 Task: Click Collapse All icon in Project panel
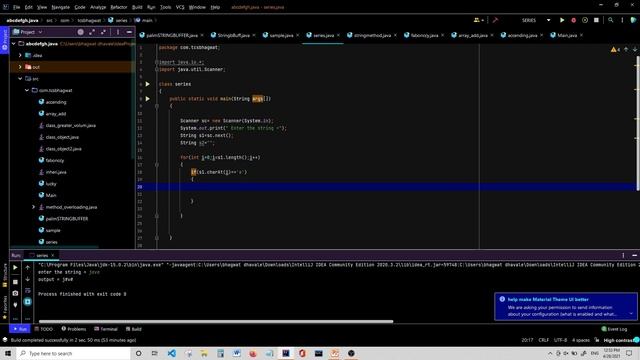tap(103, 32)
